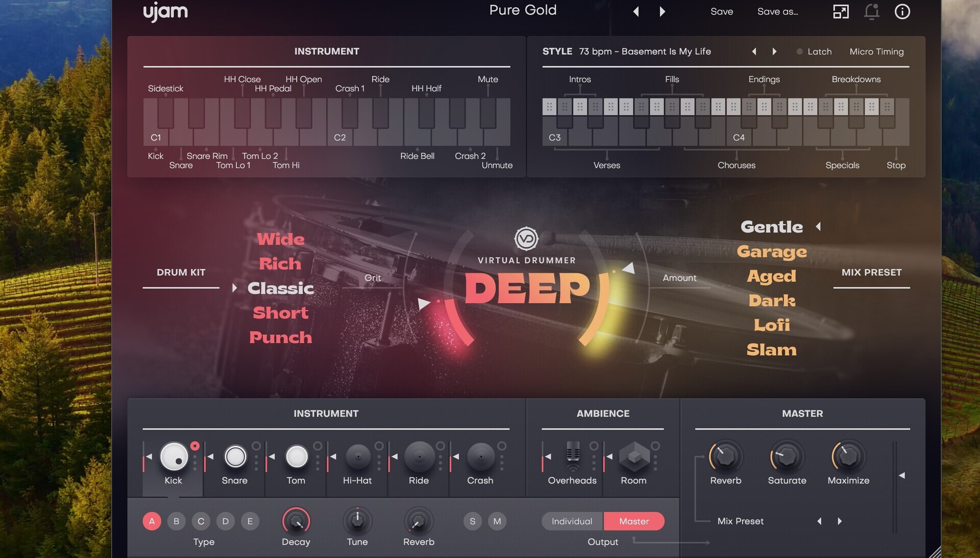Image resolution: width=980 pixels, height=558 pixels.
Task: Click the ujam logo
Action: tap(165, 11)
